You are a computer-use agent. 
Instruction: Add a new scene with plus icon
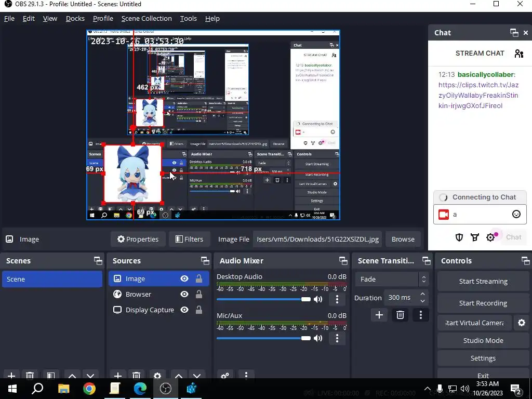coord(11,376)
